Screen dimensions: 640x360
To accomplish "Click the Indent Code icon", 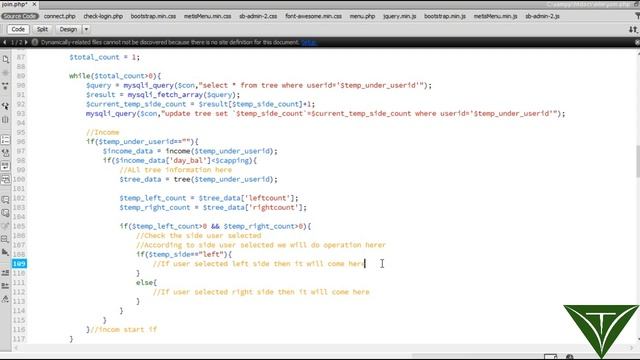I will tap(5, 273).
